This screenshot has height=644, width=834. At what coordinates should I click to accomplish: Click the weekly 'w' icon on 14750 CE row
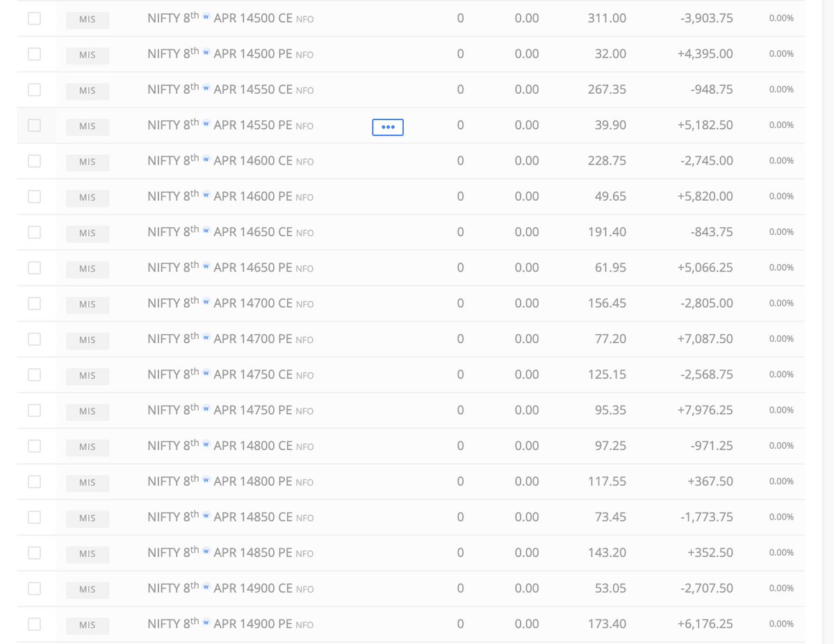point(206,373)
